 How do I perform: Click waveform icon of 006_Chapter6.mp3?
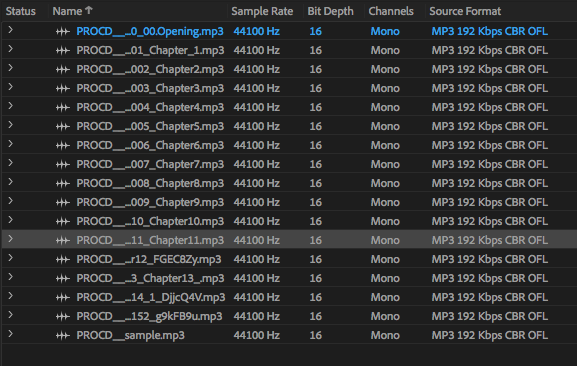coord(63,146)
